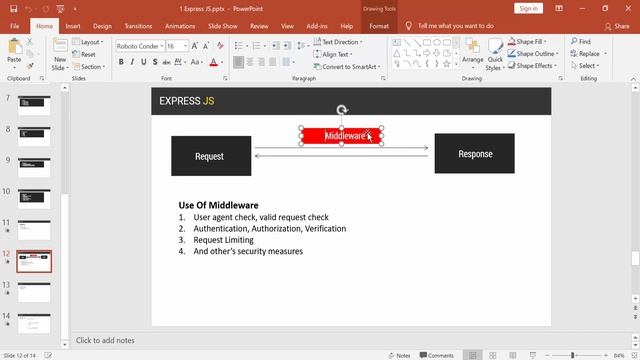Switch to the Animations ribbon tab
This screenshot has width=640, height=360.
click(180, 26)
